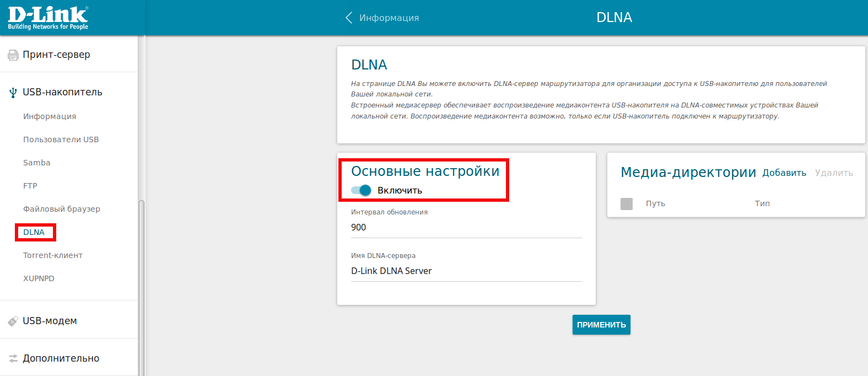Click the USB modem icon
This screenshot has height=376, width=868.
[x=13, y=321]
